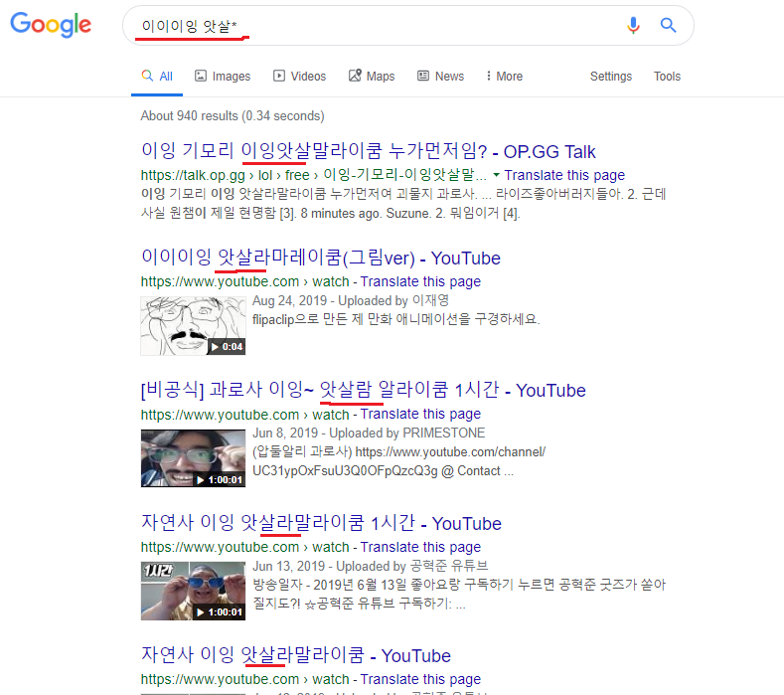784x695 pixels.
Task: Click the blue search magnifier button
Action: pos(668,25)
